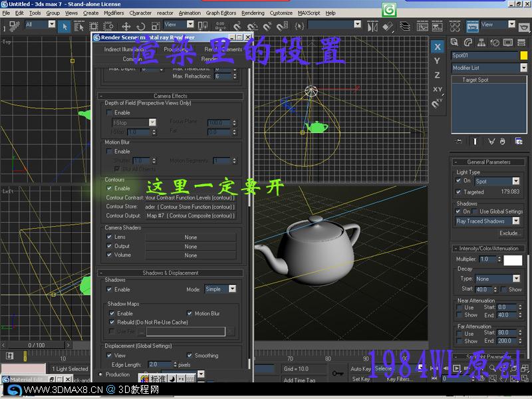Open the Light Type Spot dropdown
532x399 pixels.
tap(515, 181)
